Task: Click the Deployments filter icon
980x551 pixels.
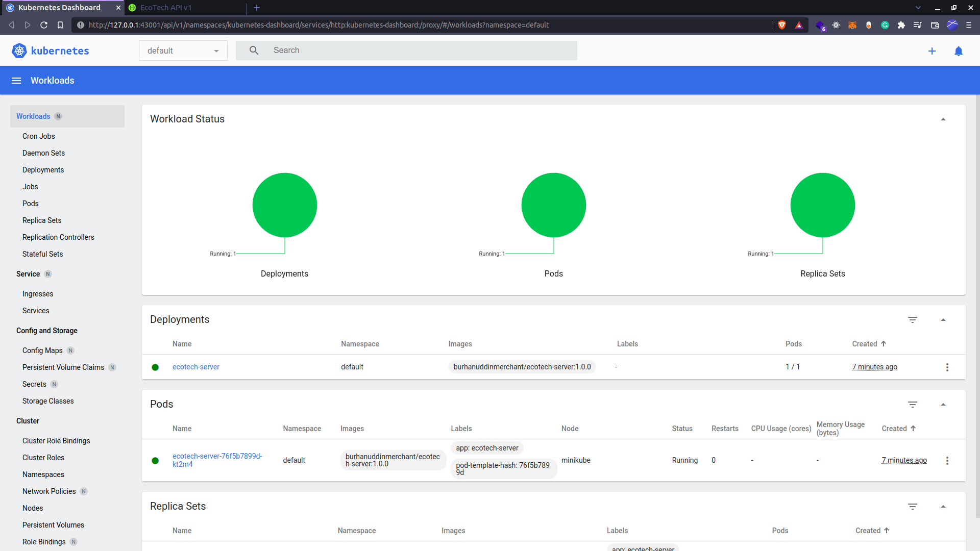Action: 913,320
